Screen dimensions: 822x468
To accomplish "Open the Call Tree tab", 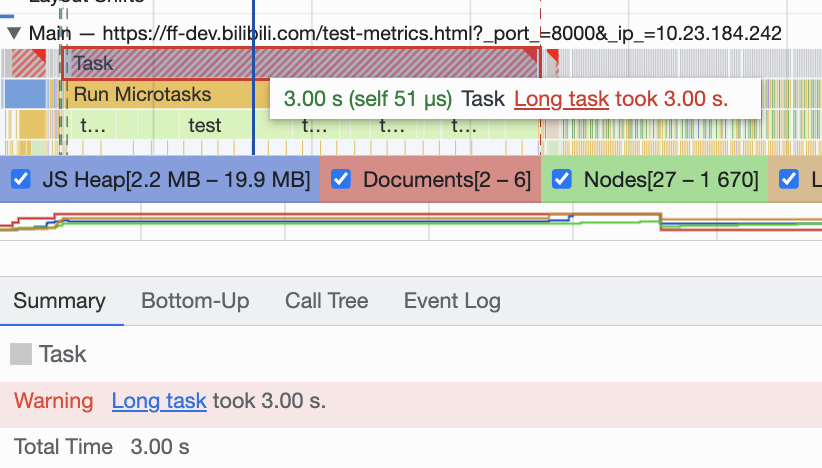I will pos(327,301).
